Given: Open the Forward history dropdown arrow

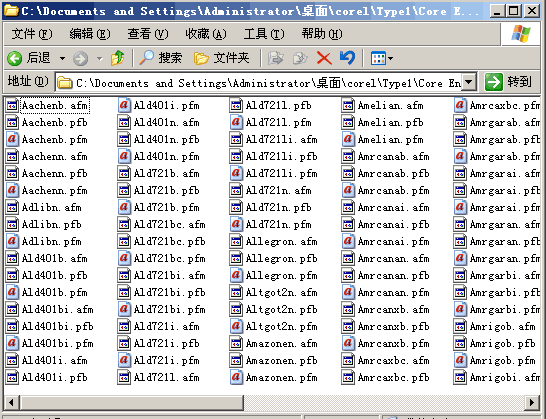Looking at the screenshot, I should (x=100, y=58).
